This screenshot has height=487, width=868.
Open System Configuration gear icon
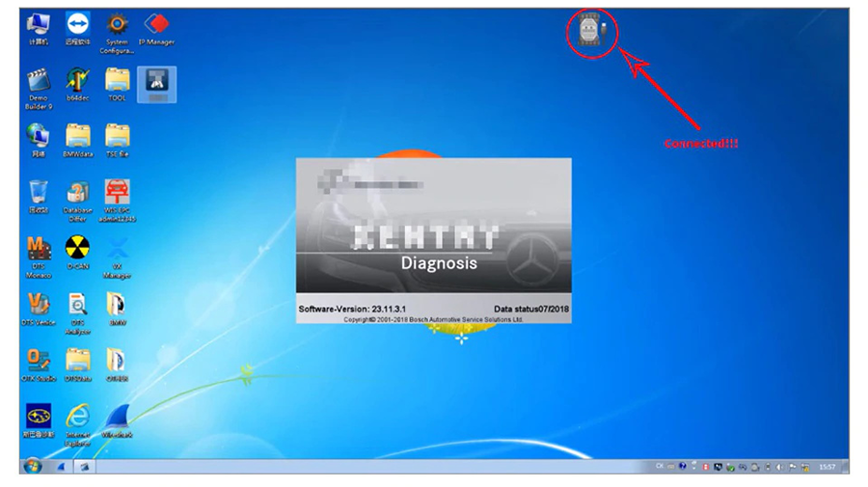point(117,33)
